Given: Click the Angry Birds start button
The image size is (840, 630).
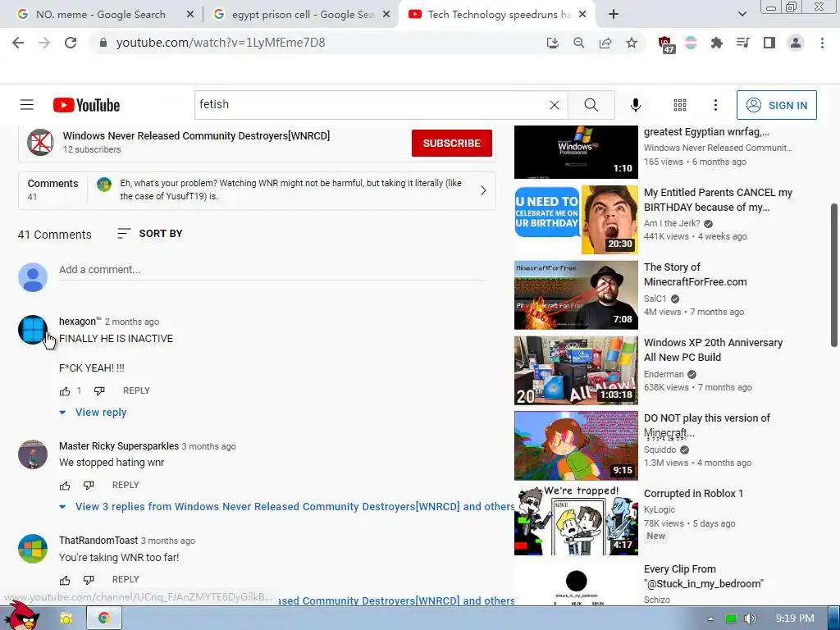Looking at the screenshot, I should 22,615.
